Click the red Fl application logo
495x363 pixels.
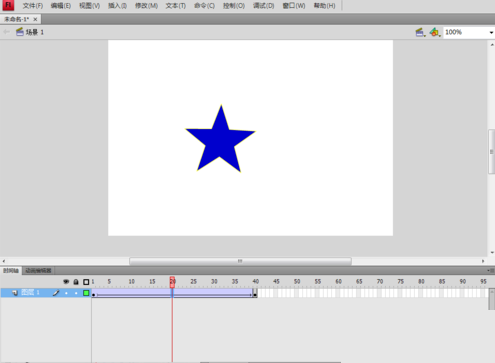[x=8, y=5]
